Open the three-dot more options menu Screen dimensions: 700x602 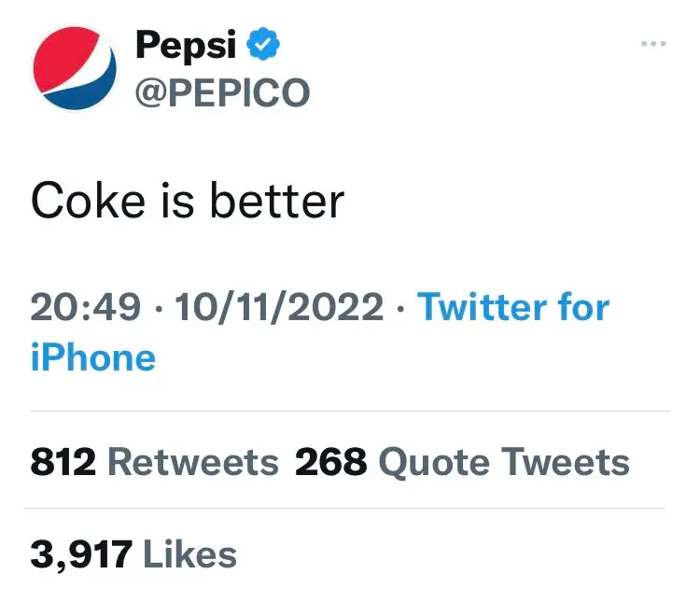coord(654,44)
